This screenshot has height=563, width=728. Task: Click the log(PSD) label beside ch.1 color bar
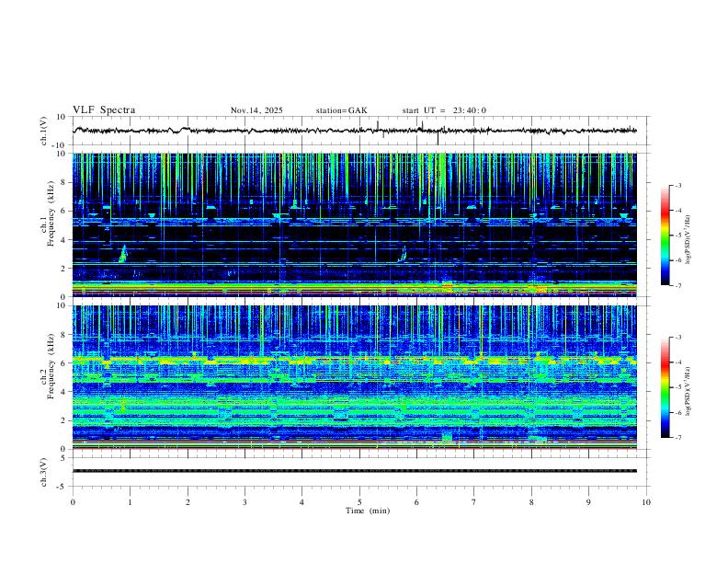point(688,239)
